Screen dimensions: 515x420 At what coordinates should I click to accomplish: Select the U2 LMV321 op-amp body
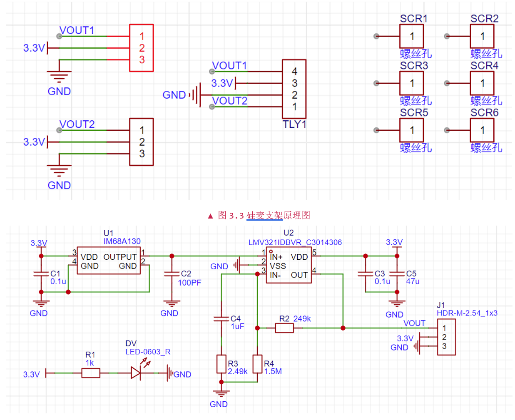point(289,266)
